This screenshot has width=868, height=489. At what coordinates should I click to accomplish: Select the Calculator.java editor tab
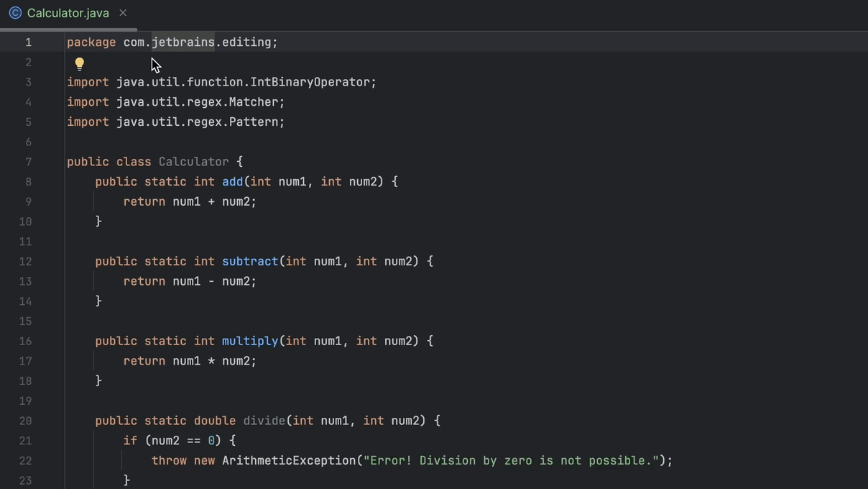pos(68,12)
